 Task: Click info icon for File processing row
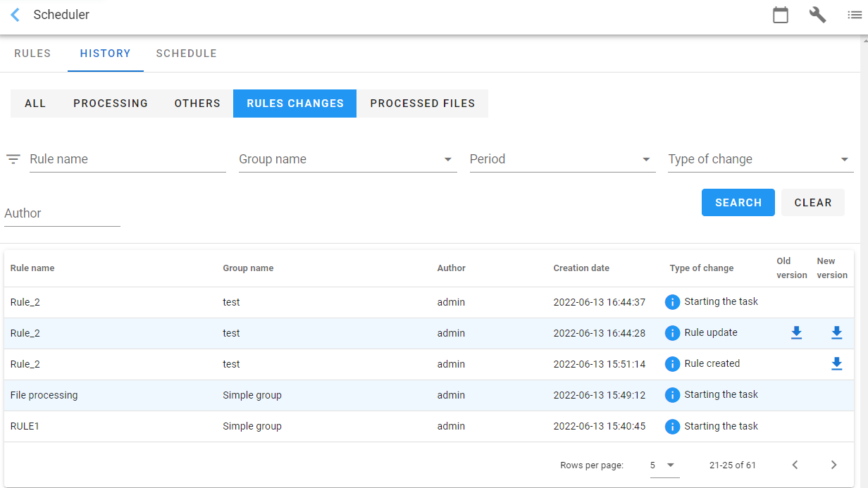[673, 395]
